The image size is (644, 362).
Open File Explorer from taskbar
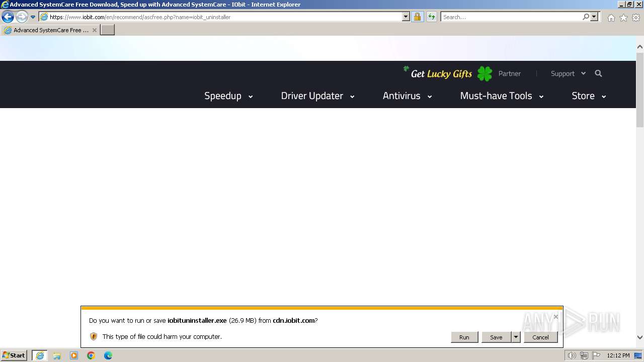point(57,355)
